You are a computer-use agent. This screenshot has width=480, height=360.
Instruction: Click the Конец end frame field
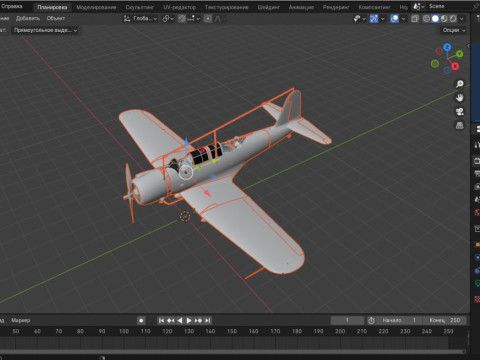444,320
